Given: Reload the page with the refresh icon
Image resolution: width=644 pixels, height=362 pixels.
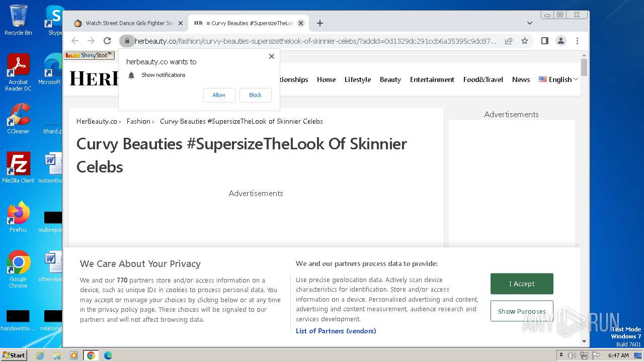Looking at the screenshot, I should 107,41.
